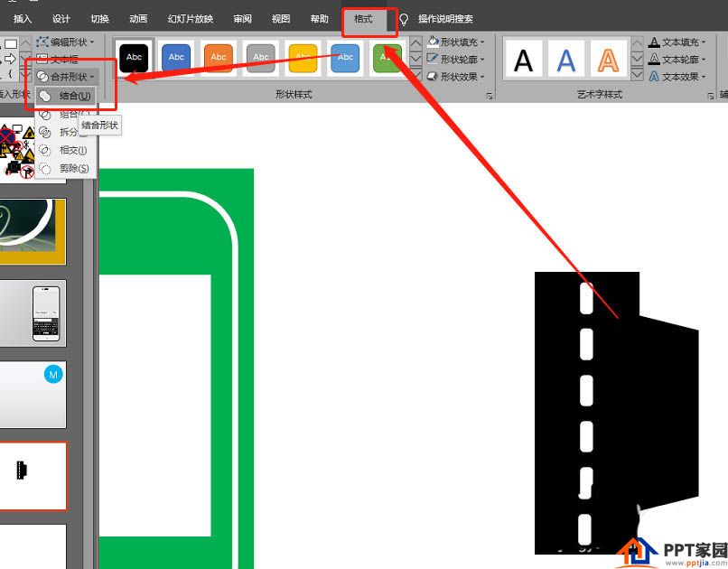Expand the insert shapes gallery
This screenshot has height=569, width=728.
[25, 74]
